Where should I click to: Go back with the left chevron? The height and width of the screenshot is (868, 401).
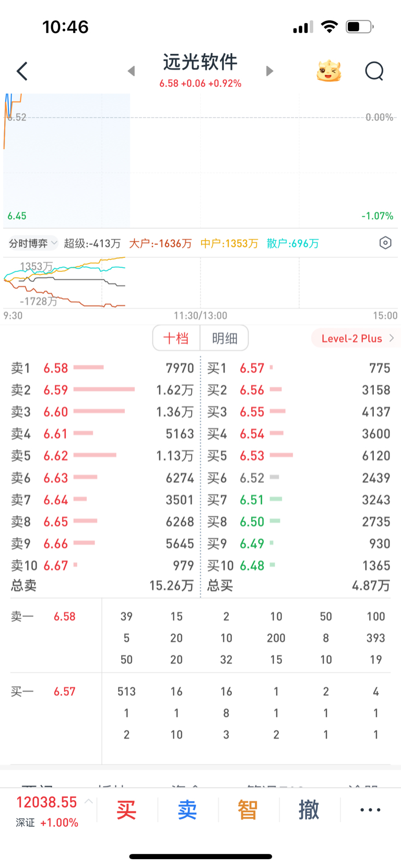coord(22,71)
